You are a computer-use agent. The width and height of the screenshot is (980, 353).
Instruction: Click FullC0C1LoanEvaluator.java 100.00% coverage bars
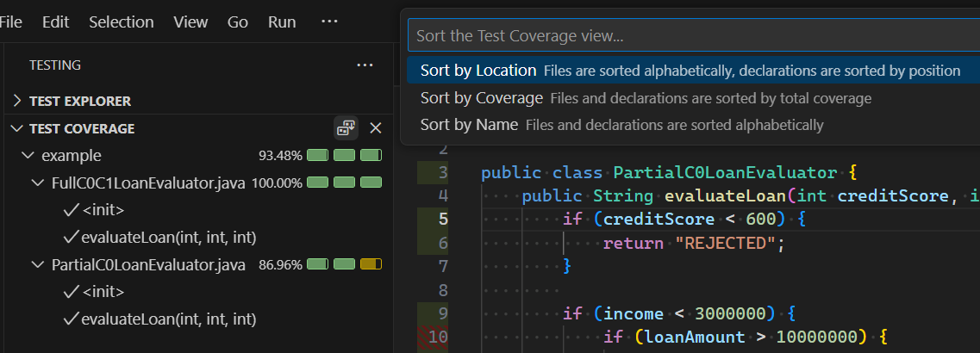click(345, 183)
